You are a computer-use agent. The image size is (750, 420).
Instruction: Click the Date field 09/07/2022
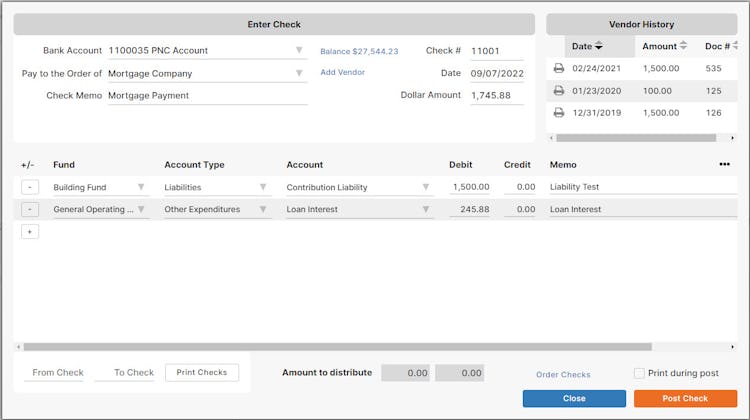click(497, 73)
